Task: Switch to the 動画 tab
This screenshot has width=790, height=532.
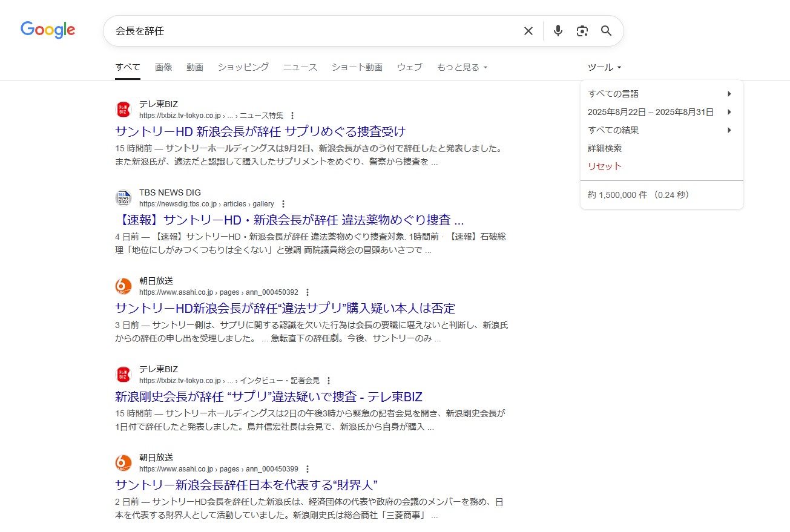Action: click(x=195, y=67)
